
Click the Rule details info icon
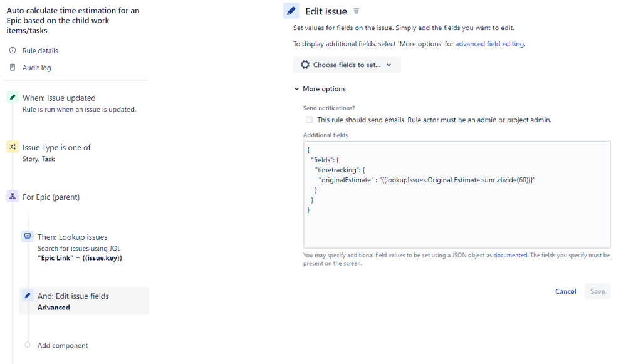(13, 50)
